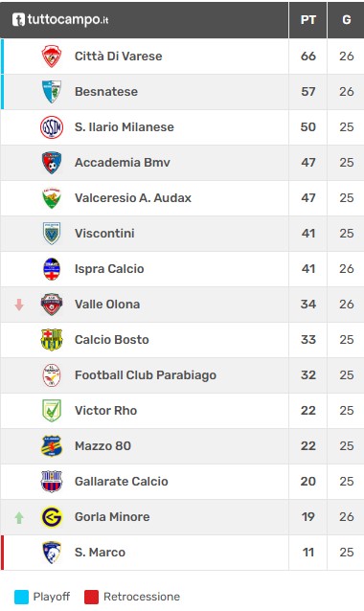
Task: Click the tuttocampo.it logo
Action: pyautogui.click(x=60, y=19)
